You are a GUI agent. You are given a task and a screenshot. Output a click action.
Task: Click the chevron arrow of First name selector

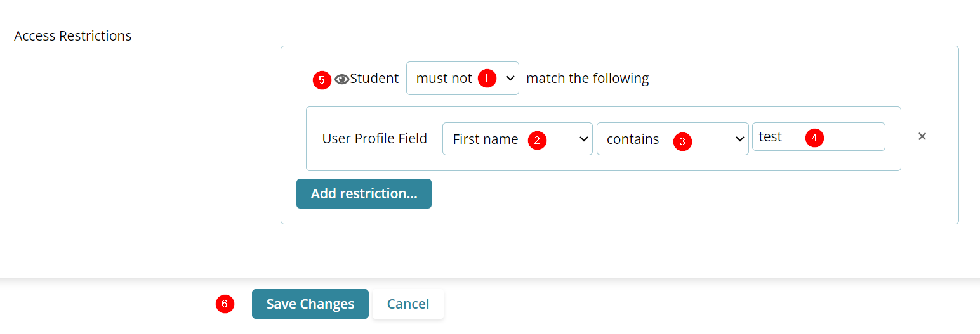[584, 139]
